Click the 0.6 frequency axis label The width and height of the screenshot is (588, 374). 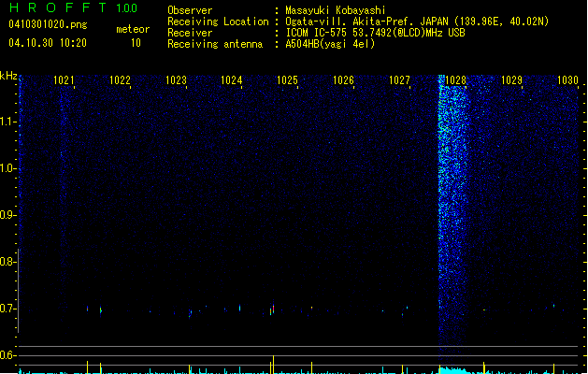(7, 355)
